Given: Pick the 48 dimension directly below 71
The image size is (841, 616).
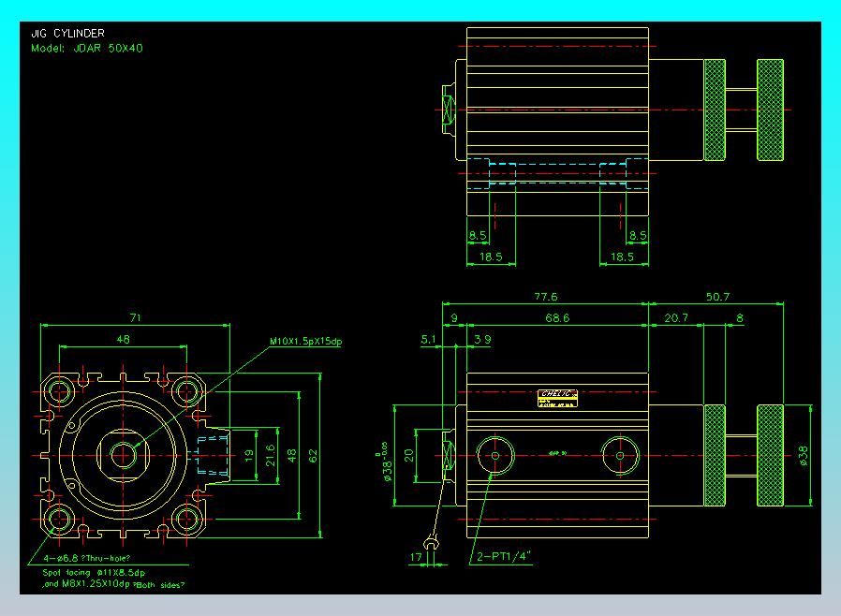Looking at the screenshot, I should coord(123,340).
